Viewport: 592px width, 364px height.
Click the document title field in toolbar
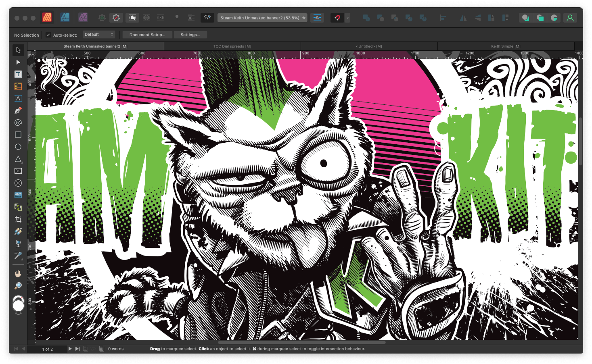pyautogui.click(x=262, y=18)
